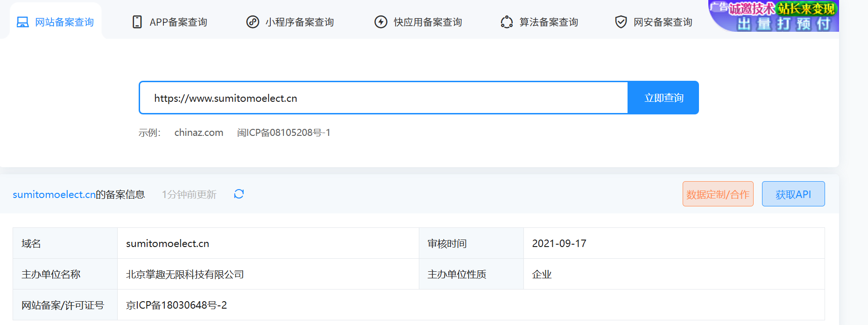
Task: Click the 数据定制/合作 button
Action: click(x=718, y=194)
